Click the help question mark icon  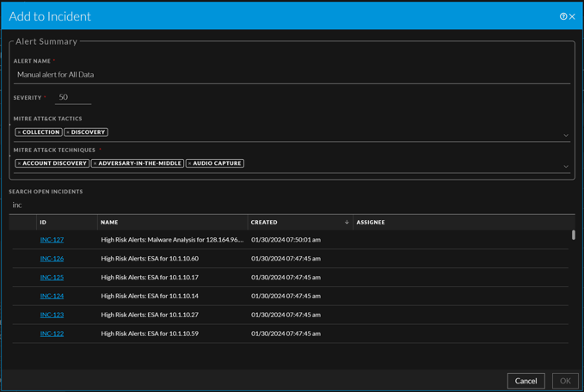pos(563,16)
